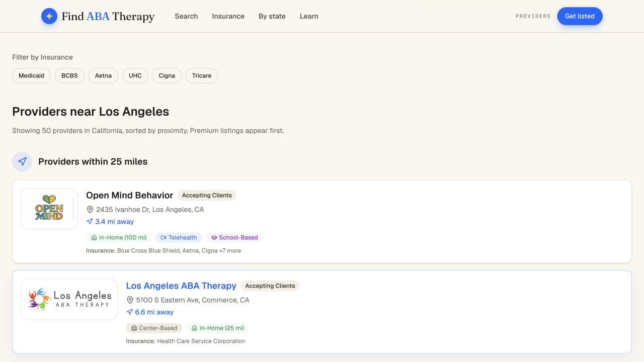Viewport: 644px width, 362px height.
Task: Click the house icon in In-Home (100 mi) tag
Action: pyautogui.click(x=94, y=237)
